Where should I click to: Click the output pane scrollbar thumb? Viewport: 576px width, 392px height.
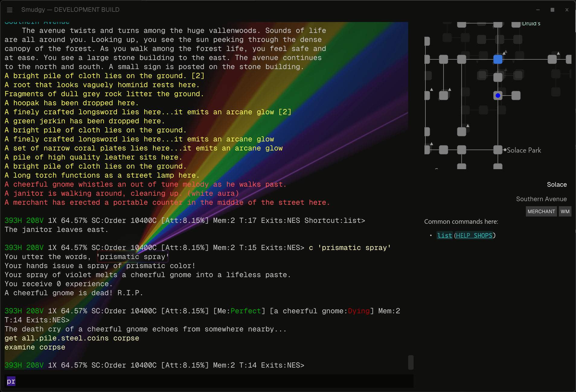point(411,362)
